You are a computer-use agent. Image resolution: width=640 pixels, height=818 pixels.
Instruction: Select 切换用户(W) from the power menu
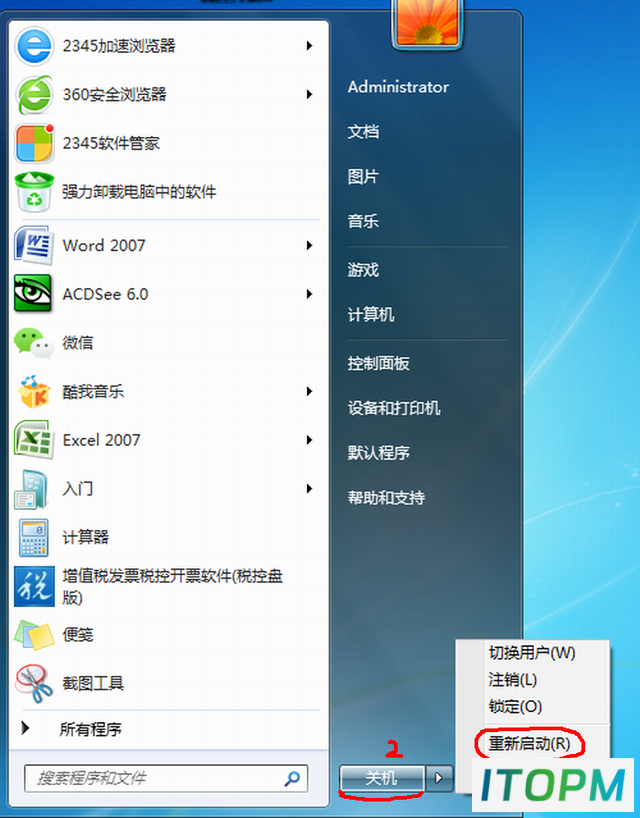[532, 653]
